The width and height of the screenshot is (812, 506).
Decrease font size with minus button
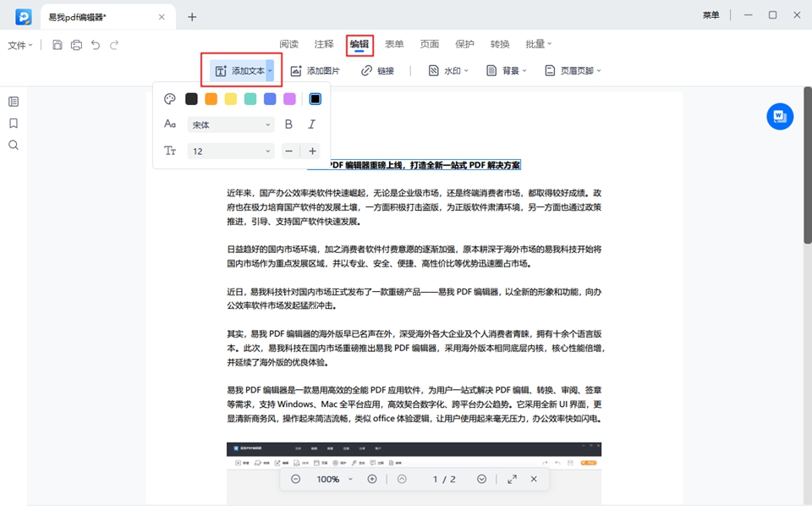(289, 151)
